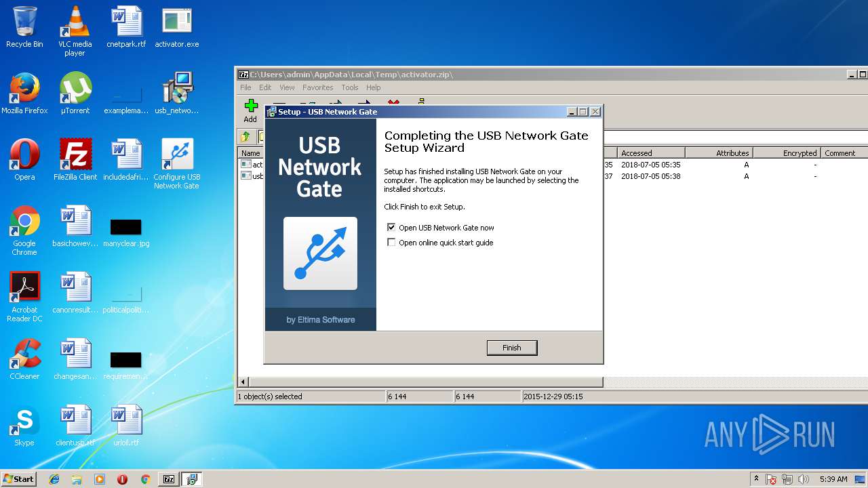Switch to 7-Zip taskbar button

pyautogui.click(x=169, y=479)
